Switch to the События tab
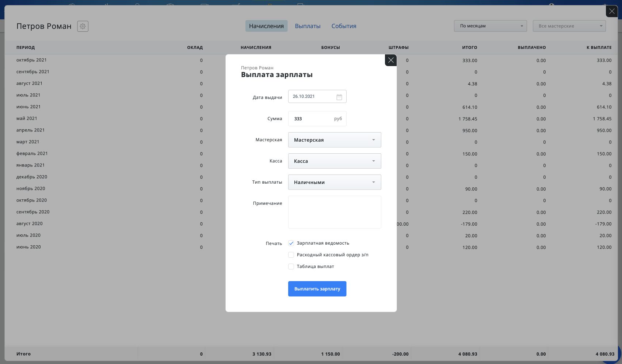Viewport: 622px width, 364px height. tap(344, 26)
